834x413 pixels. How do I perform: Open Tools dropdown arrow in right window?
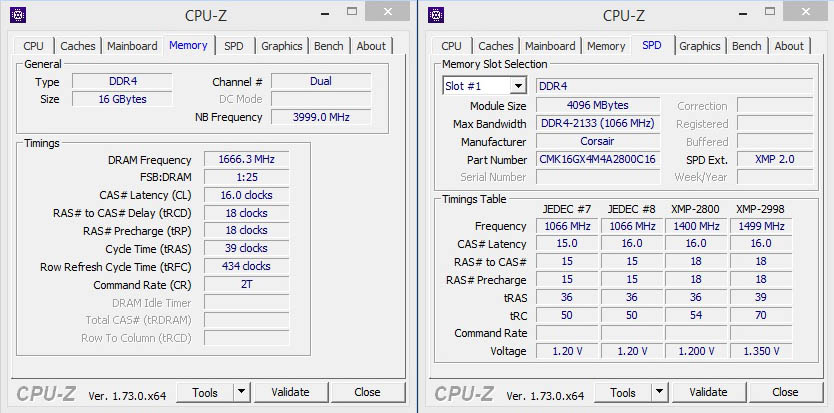(x=660, y=393)
